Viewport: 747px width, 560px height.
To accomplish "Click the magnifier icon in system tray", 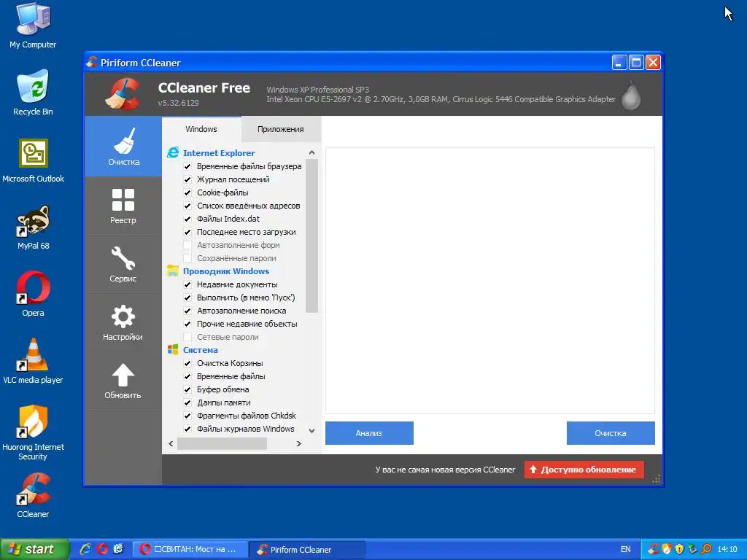I will pos(706,549).
